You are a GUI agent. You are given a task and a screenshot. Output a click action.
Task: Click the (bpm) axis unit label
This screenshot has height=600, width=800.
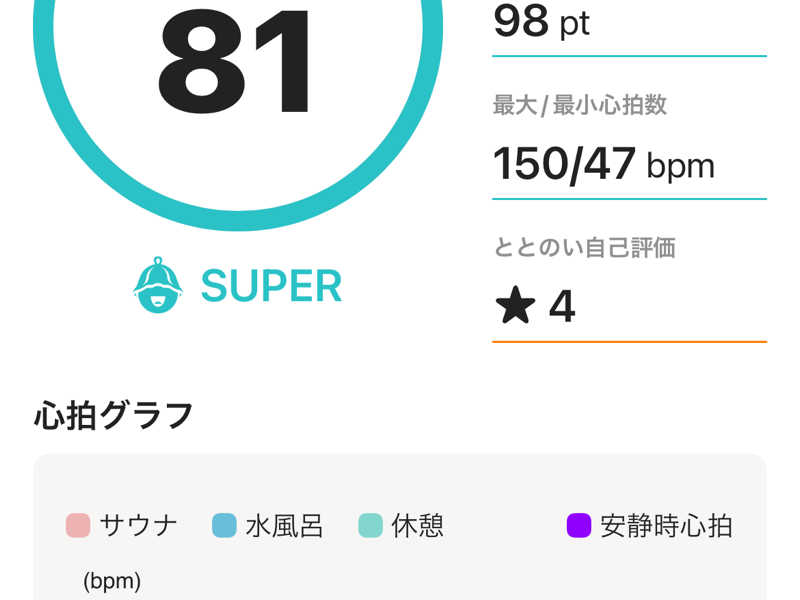[112, 581]
